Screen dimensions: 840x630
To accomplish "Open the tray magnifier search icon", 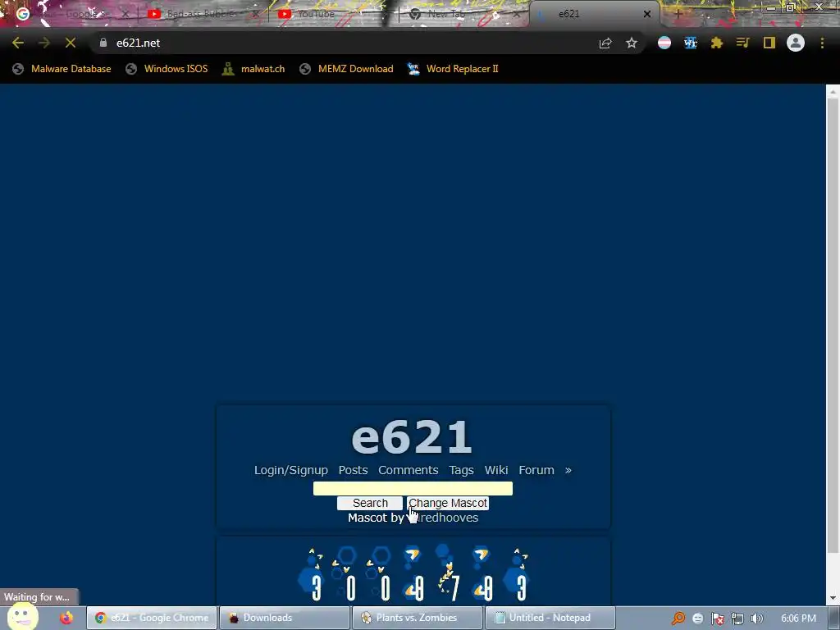I will [x=678, y=619].
